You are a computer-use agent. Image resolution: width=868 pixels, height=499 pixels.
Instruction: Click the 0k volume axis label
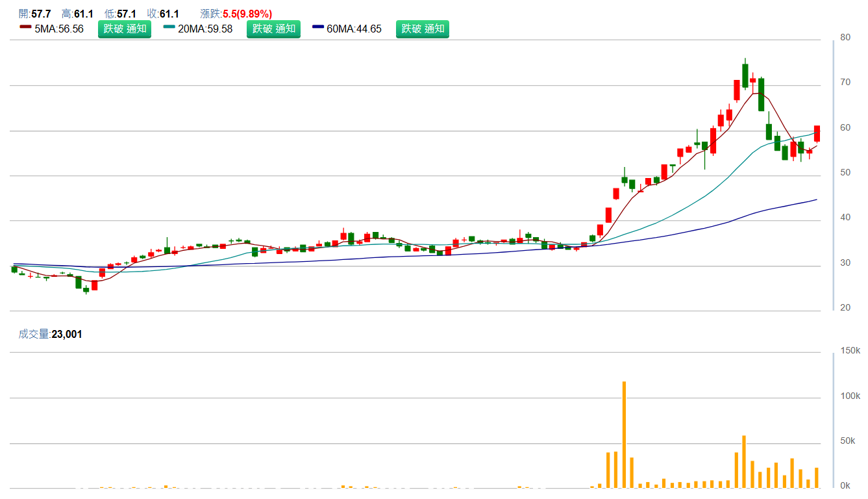coord(845,486)
